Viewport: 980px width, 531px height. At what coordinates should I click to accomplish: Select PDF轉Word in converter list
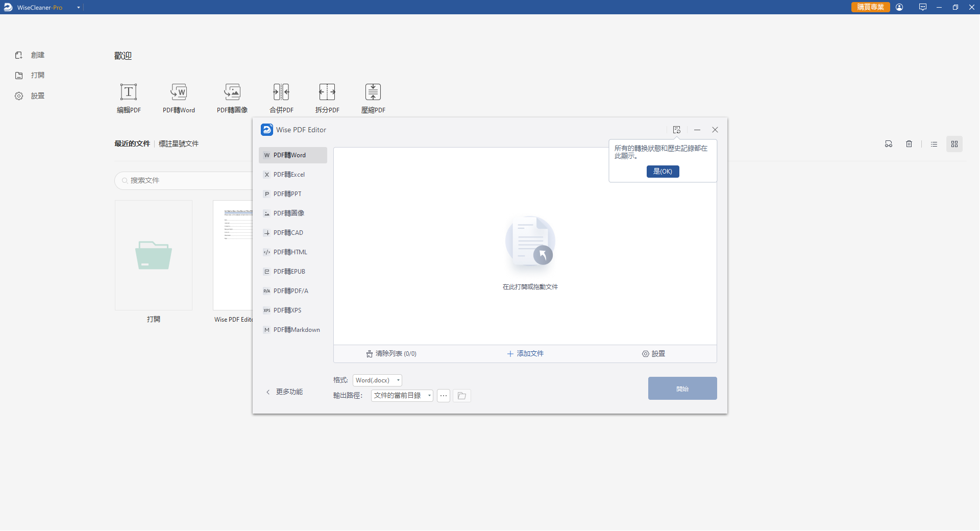(x=293, y=155)
